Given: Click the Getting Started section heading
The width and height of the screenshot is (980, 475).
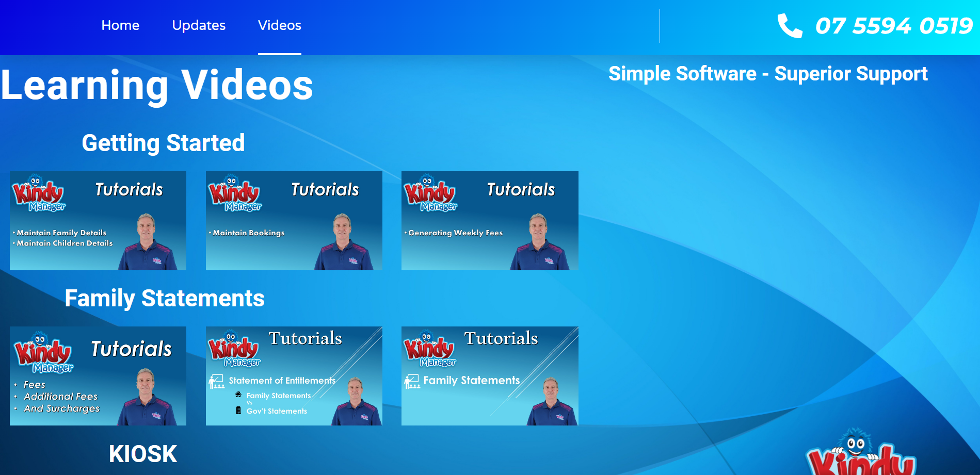Looking at the screenshot, I should click(163, 143).
